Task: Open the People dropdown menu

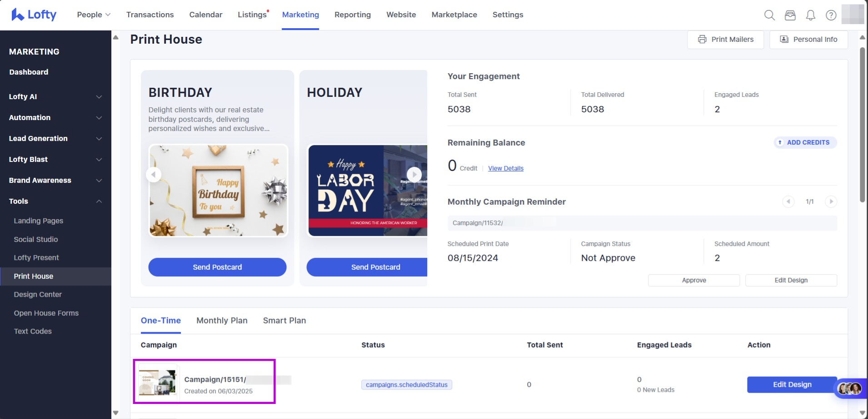Action: coord(94,15)
